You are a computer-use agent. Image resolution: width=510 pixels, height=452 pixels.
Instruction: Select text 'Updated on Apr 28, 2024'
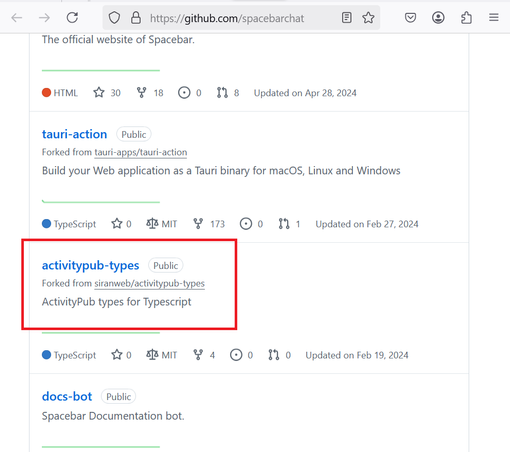(x=305, y=93)
